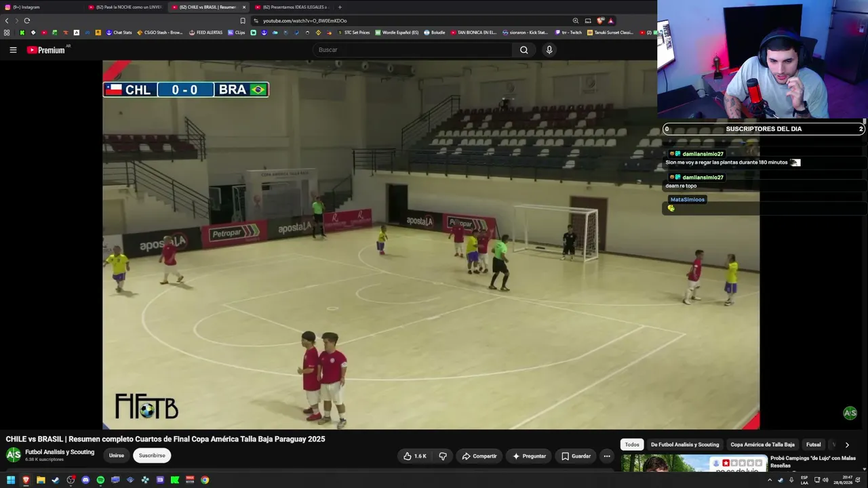Open Kick app from taskbar
Screen dimensions: 868x488
pyautogui.click(x=175, y=480)
